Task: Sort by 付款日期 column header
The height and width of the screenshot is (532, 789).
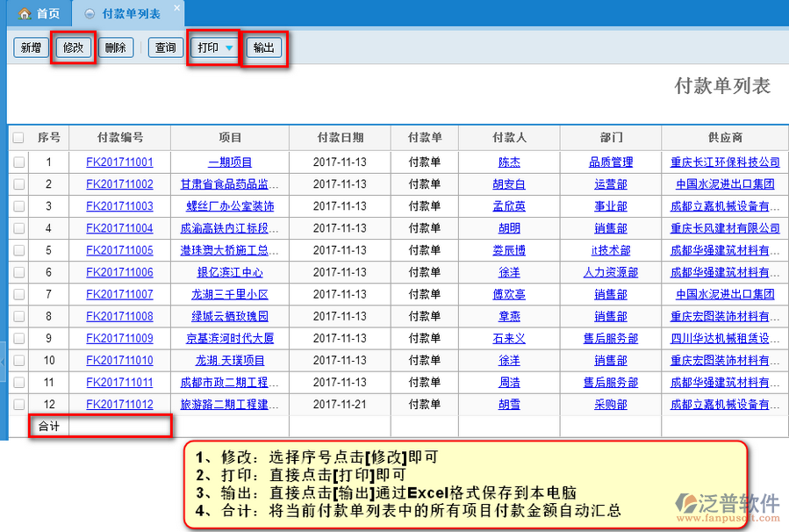Action: pyautogui.click(x=340, y=138)
